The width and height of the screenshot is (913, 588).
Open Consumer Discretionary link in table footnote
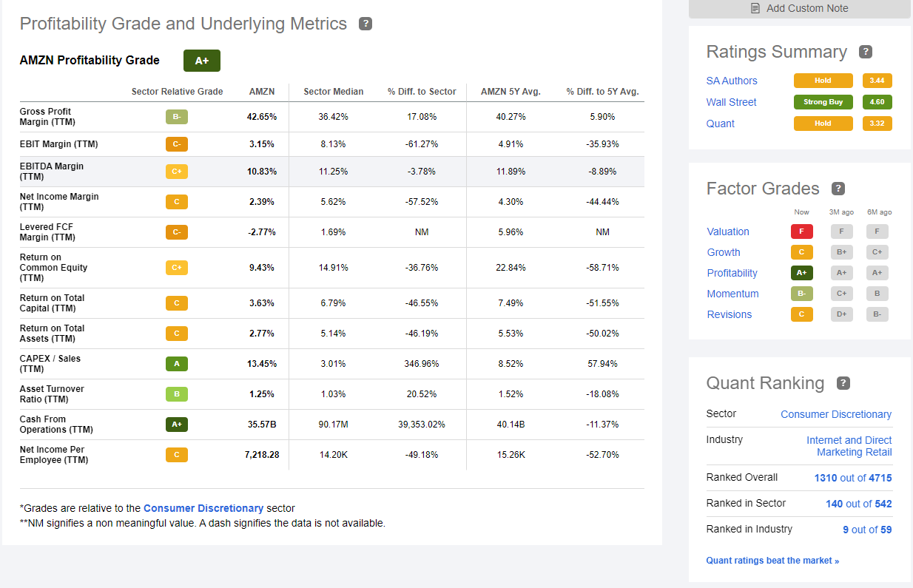[203, 508]
